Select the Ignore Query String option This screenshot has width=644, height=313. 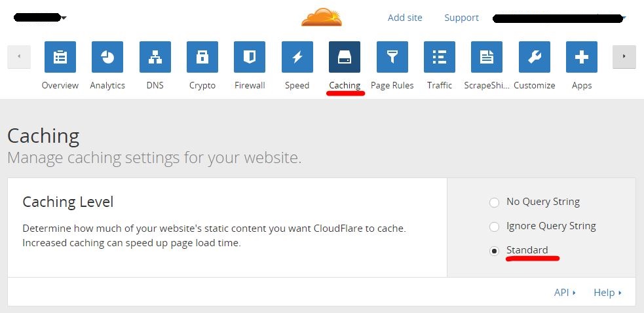coord(494,227)
